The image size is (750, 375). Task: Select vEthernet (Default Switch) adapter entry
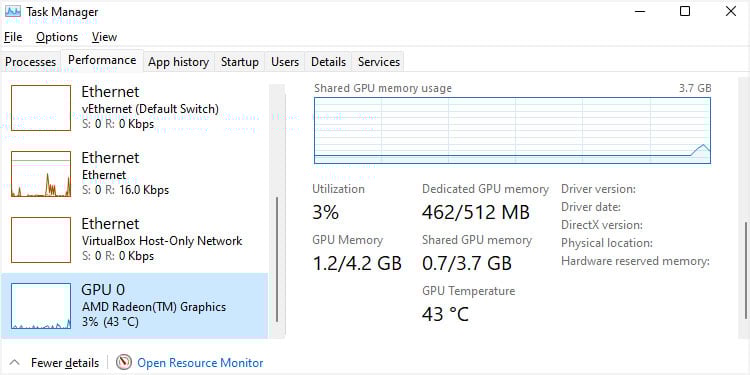click(134, 108)
